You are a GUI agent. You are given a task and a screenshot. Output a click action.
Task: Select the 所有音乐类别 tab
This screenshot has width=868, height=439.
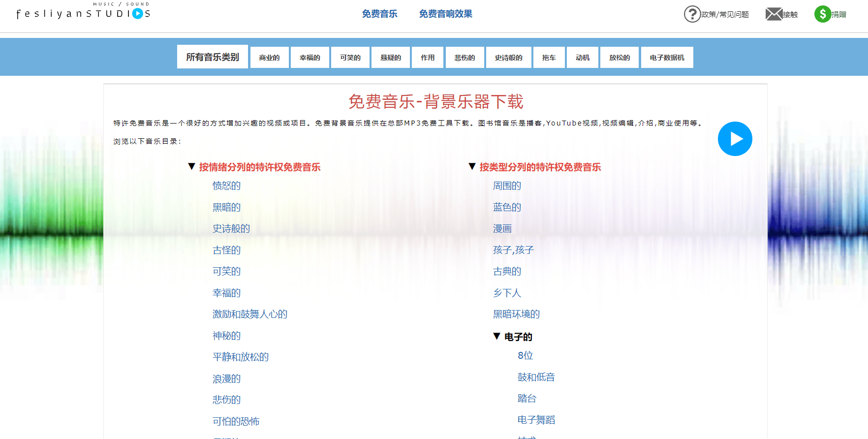(x=213, y=57)
